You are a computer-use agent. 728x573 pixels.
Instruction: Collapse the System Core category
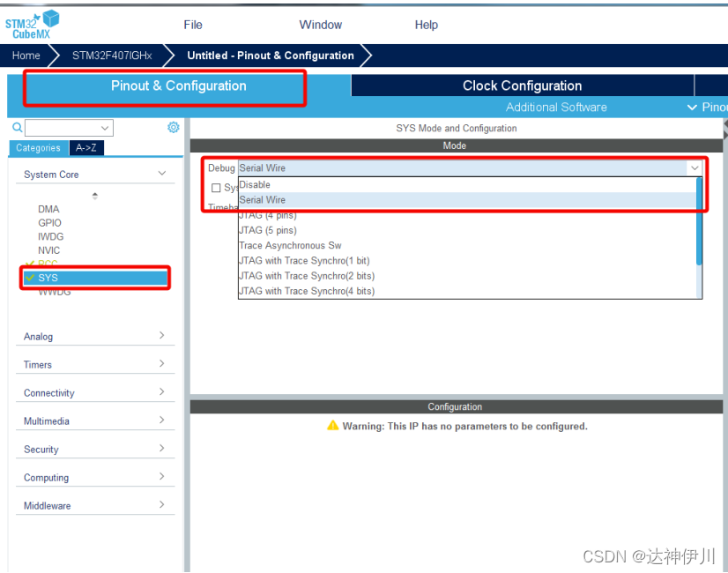162,173
